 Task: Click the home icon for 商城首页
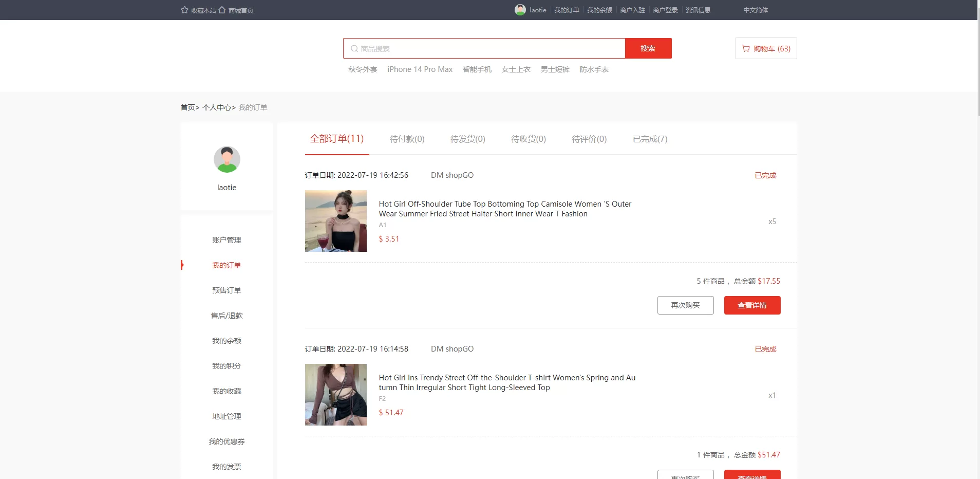(222, 10)
